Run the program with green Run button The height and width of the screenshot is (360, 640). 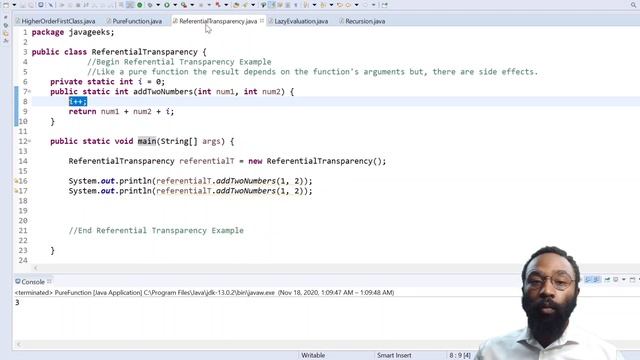(167, 5)
